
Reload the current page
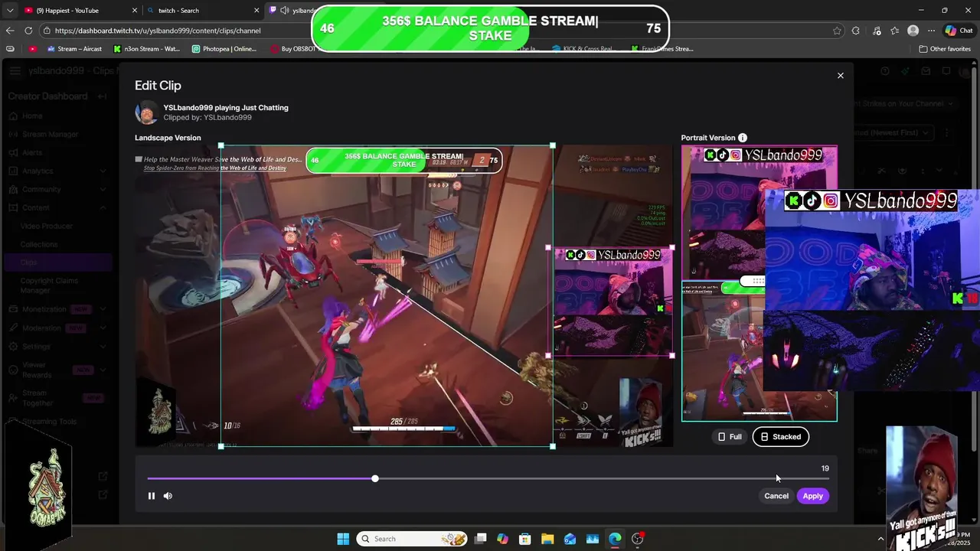(x=28, y=31)
